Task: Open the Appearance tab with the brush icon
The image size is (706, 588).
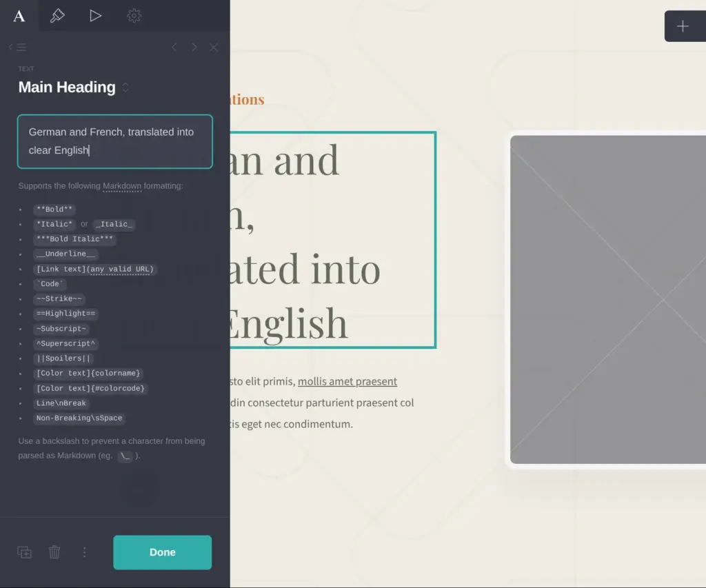Action: click(x=57, y=16)
